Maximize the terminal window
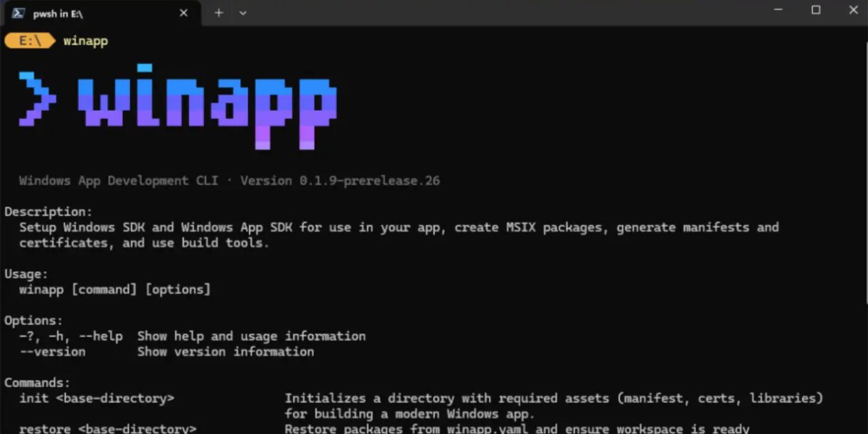The image size is (868, 434). point(816,10)
